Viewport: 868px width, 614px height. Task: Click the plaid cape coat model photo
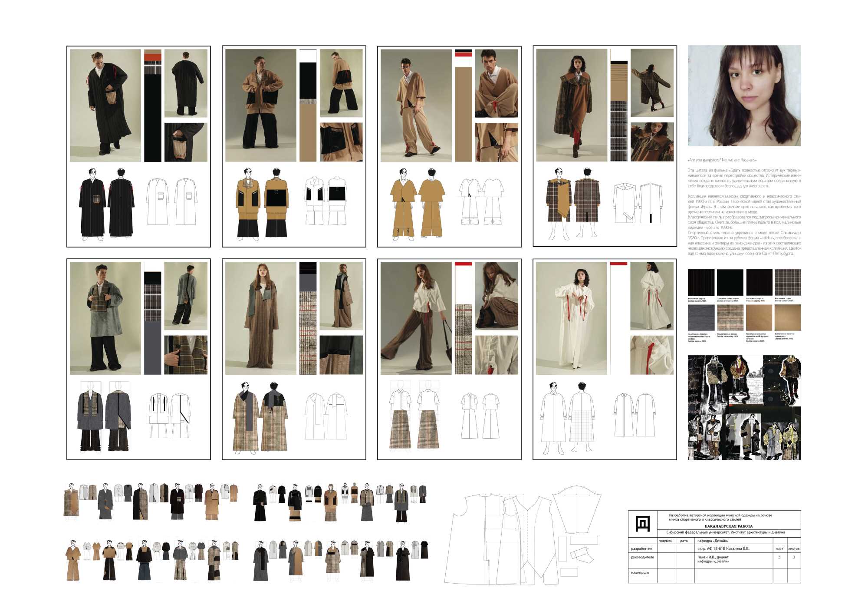(571, 106)
